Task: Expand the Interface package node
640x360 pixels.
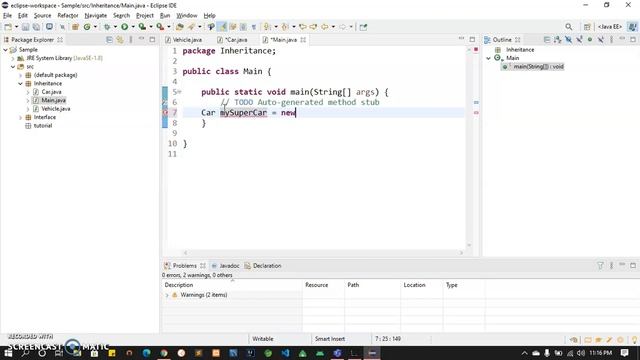Action: (20, 118)
